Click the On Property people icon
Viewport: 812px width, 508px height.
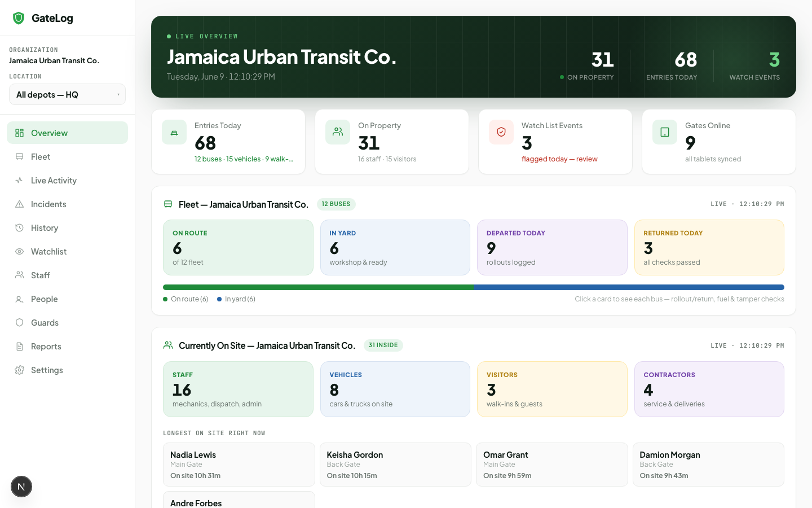[x=338, y=132]
